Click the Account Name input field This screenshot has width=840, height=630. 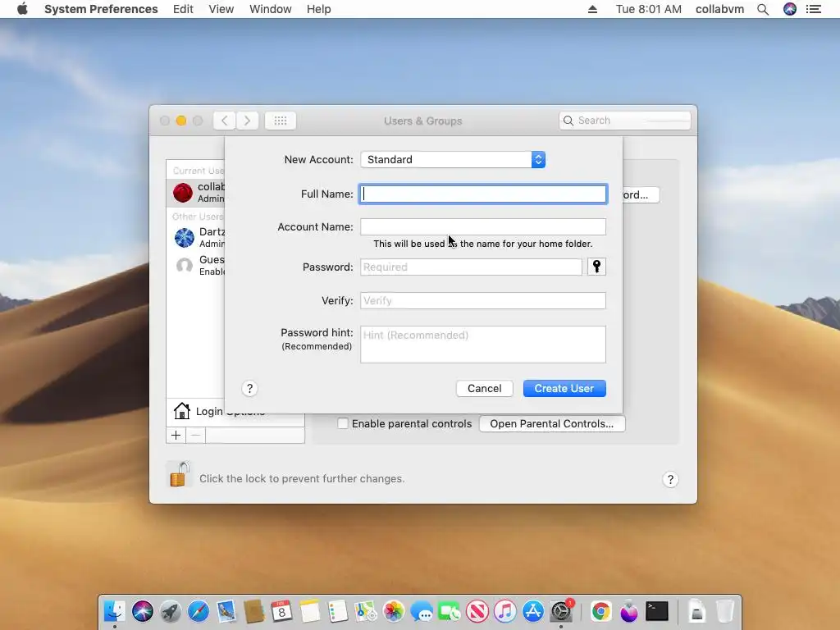pyautogui.click(x=482, y=226)
